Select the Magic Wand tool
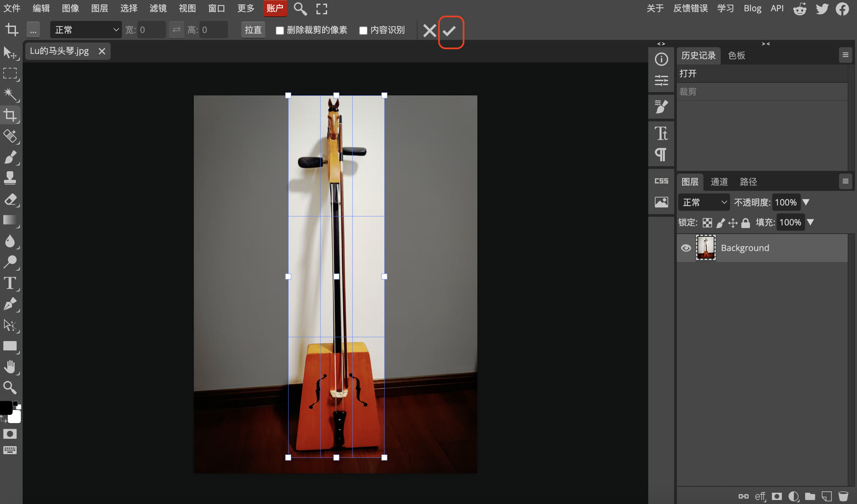The image size is (857, 504). click(x=10, y=94)
